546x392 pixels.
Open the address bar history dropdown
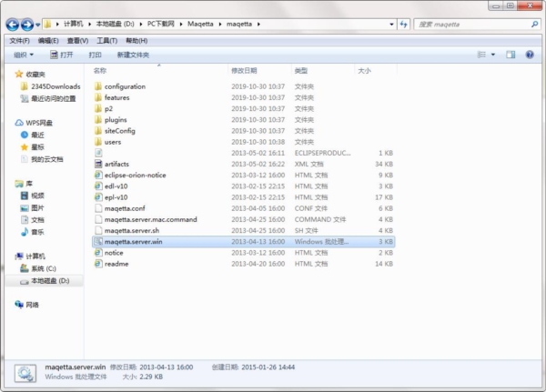391,25
